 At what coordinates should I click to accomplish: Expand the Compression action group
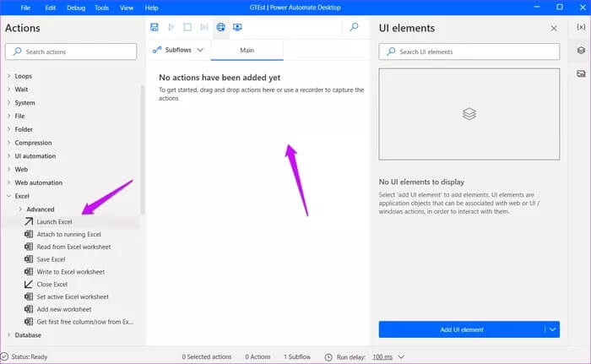(8, 143)
